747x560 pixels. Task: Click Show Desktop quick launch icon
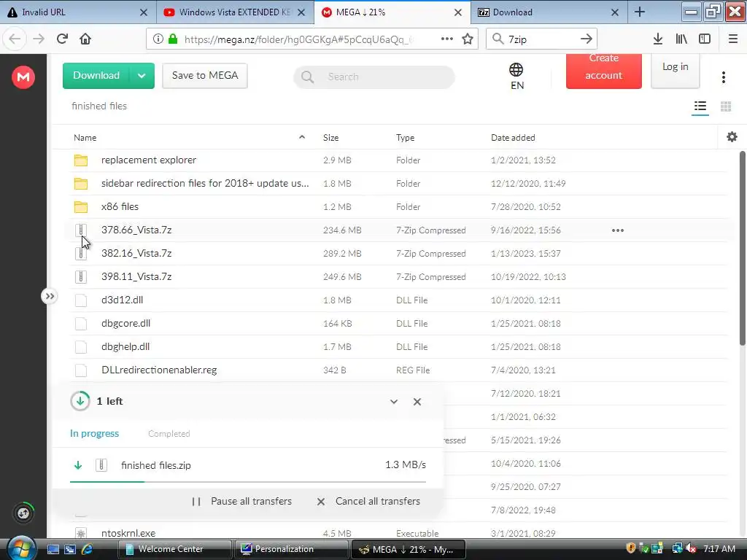pyautogui.click(x=53, y=549)
